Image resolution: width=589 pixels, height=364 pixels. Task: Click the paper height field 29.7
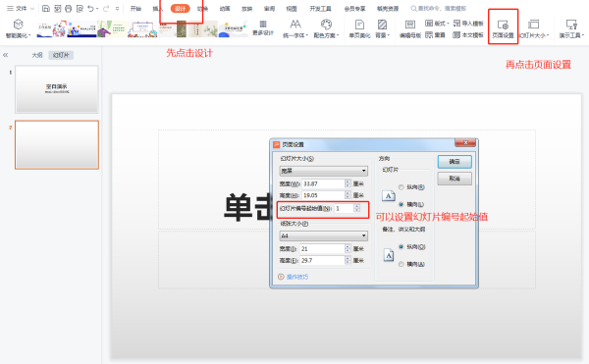tap(322, 260)
